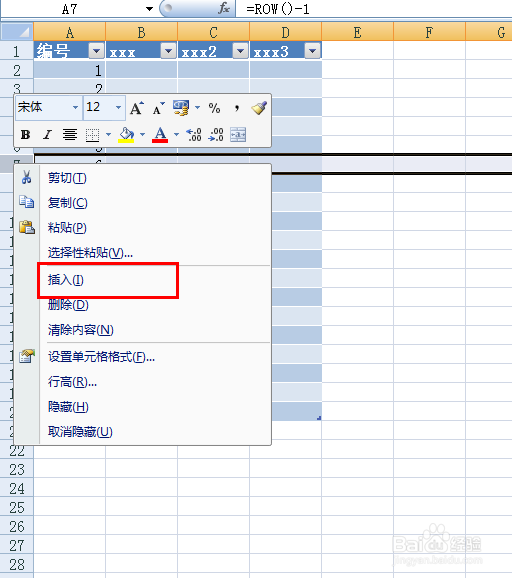Apply center alignment from mini toolbar

69,135
